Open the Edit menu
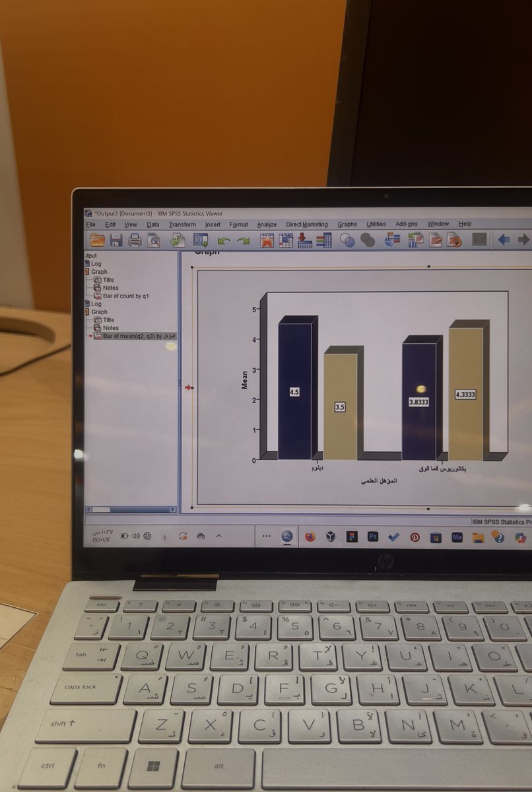 click(110, 224)
